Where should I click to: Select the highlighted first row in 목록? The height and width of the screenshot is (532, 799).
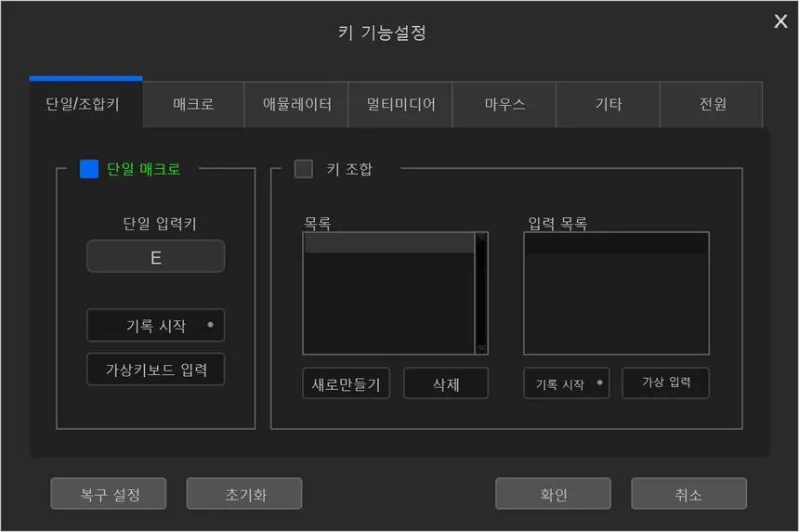(388, 244)
